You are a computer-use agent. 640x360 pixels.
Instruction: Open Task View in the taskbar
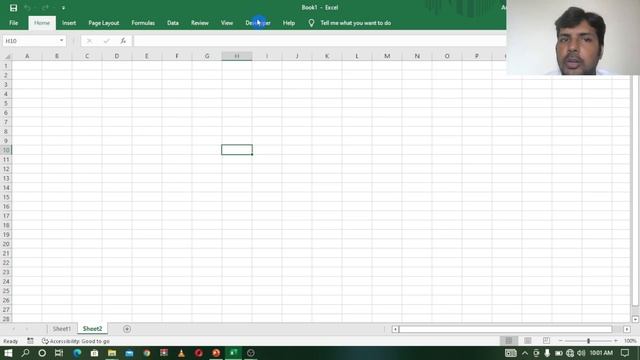coord(59,353)
